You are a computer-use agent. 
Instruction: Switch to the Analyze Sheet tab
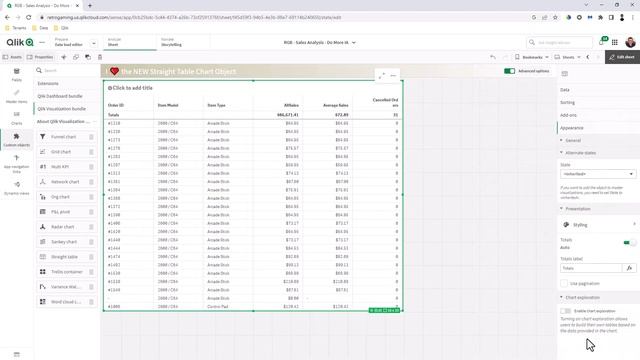(129, 42)
